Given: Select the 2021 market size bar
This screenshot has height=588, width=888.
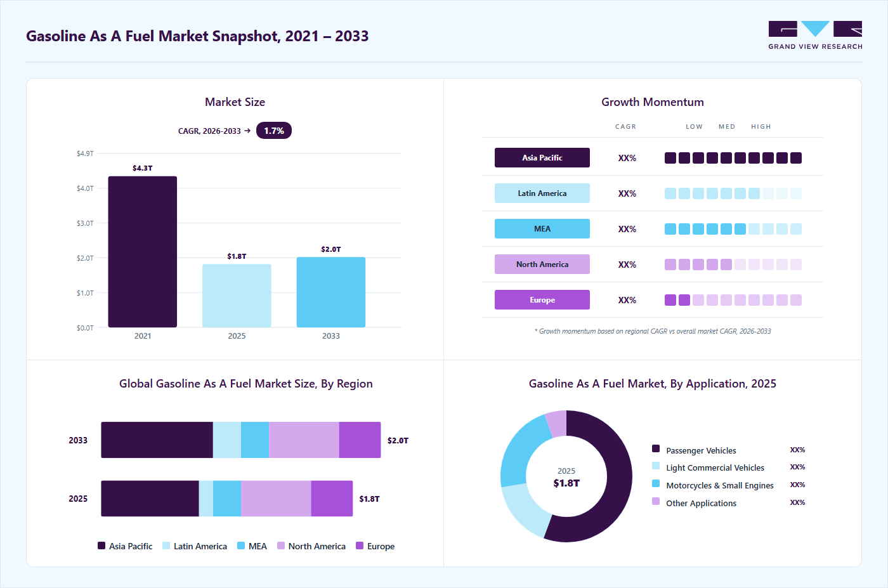Looking at the screenshot, I should pos(143,252).
